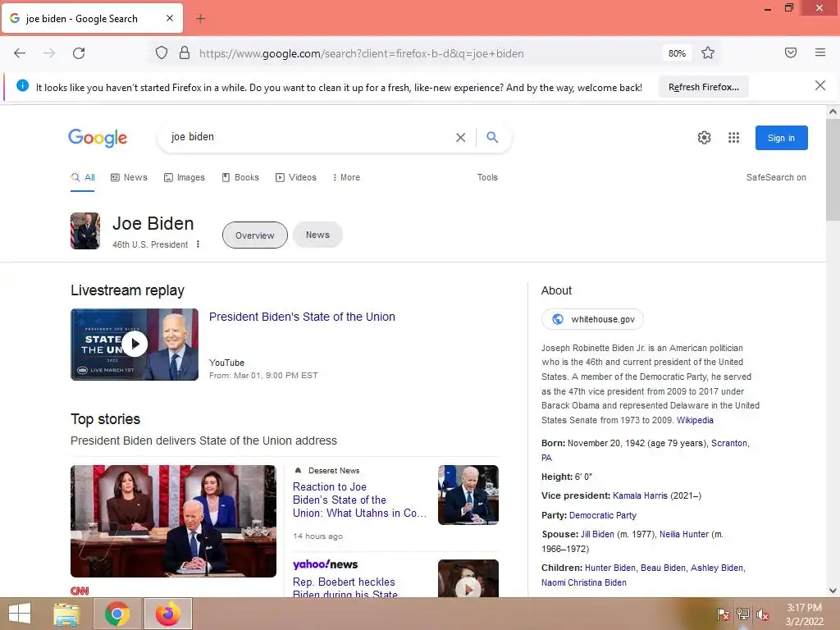Open network status tray icon

[x=743, y=614]
